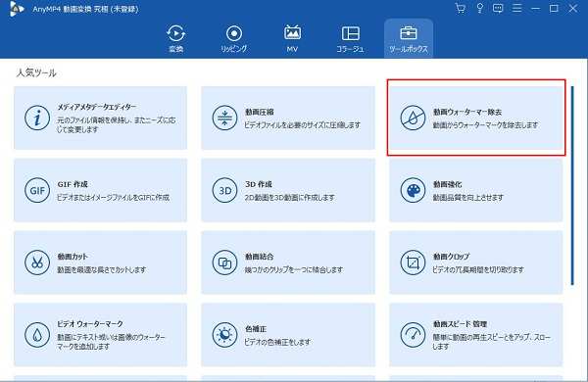Click the 動画からウォーターマークを除去します description
Screen dimensions: 588x382
(x=485, y=124)
